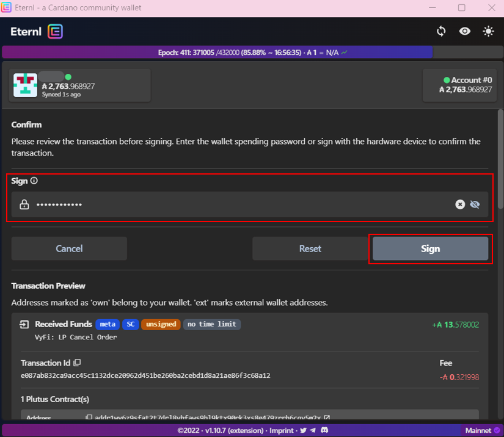Viewport: 504px width, 437px height.
Task: Open the Discord link in footer
Action: pyautogui.click(x=324, y=430)
